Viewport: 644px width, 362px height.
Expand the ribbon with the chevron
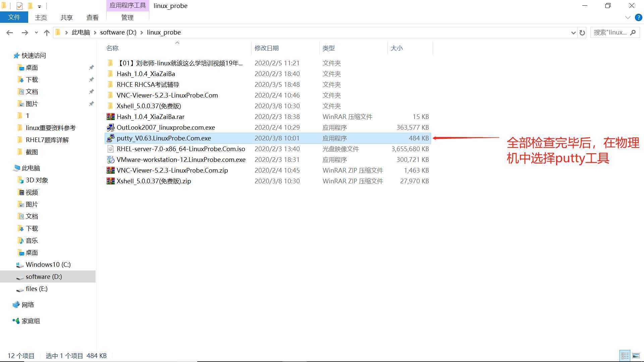[x=628, y=17]
